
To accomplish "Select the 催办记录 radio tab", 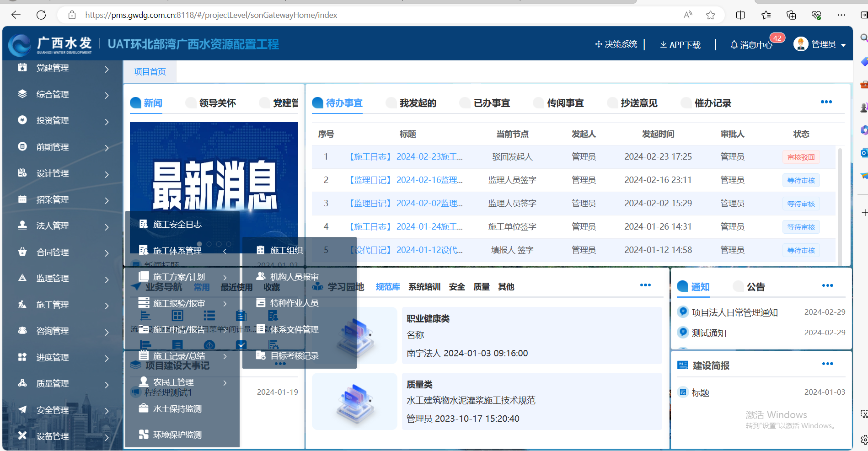I will 706,103.
